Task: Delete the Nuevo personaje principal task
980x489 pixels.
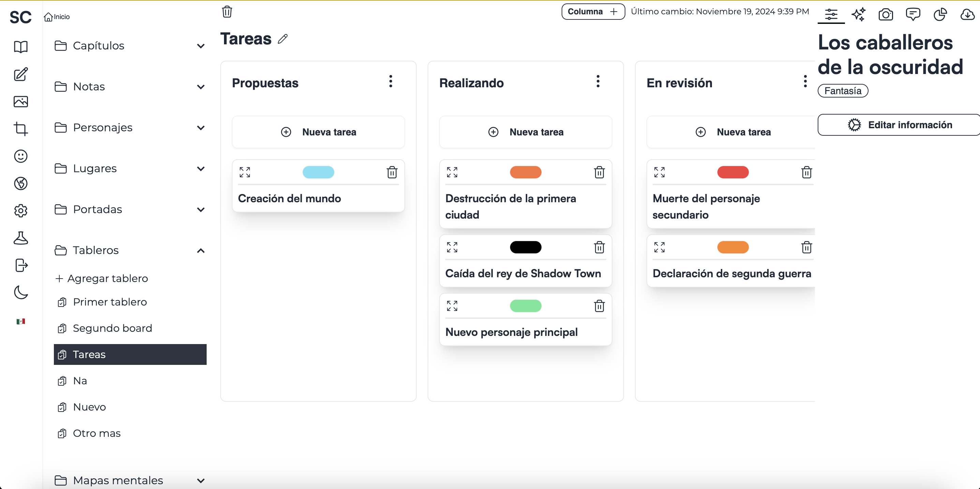Action: pos(599,306)
